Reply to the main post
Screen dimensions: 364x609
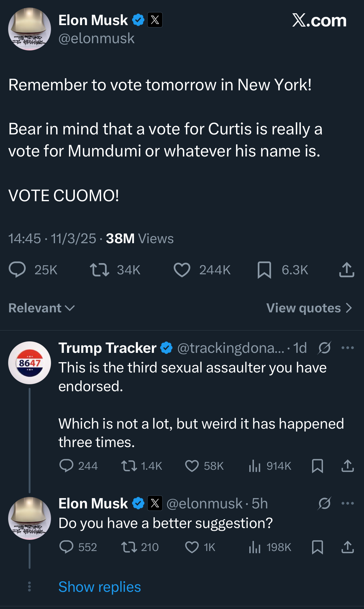tap(18, 270)
